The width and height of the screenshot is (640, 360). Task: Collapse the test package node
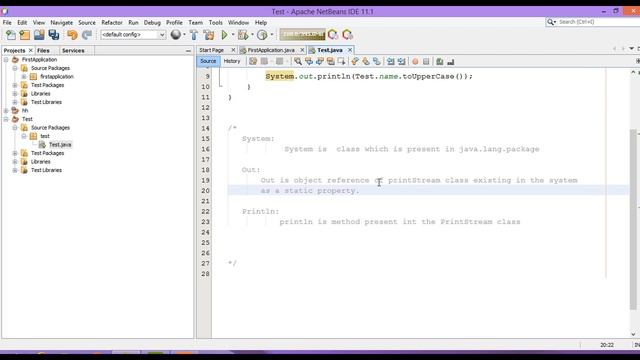click(x=24, y=136)
